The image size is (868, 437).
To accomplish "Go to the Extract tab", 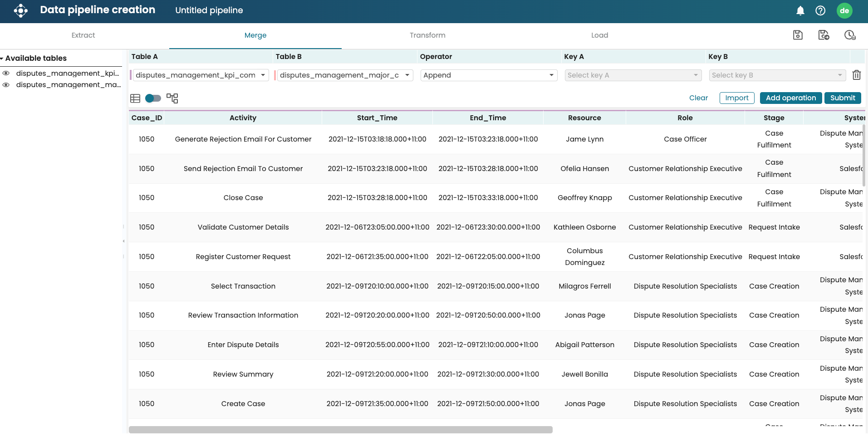I will pos(83,35).
